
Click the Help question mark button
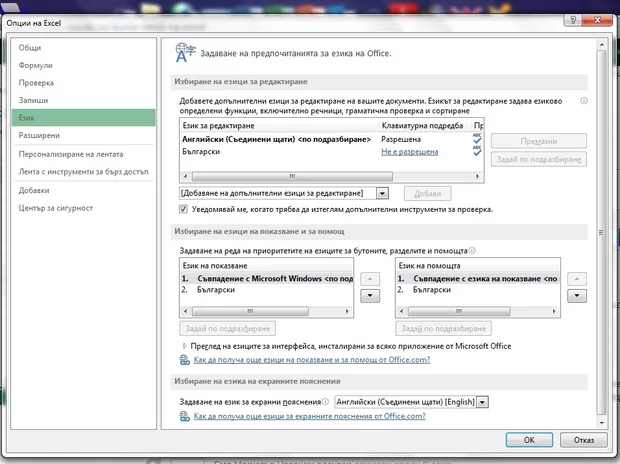point(573,20)
